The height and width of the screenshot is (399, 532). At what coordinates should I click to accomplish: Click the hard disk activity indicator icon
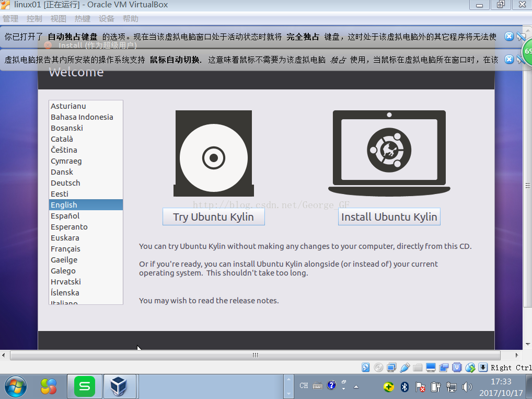365,368
